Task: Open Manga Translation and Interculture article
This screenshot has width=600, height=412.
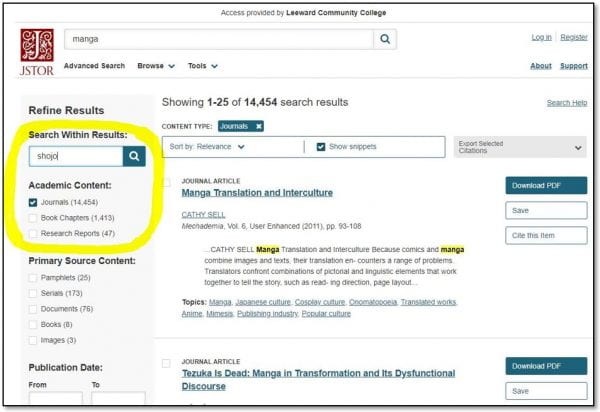Action: pyautogui.click(x=257, y=193)
